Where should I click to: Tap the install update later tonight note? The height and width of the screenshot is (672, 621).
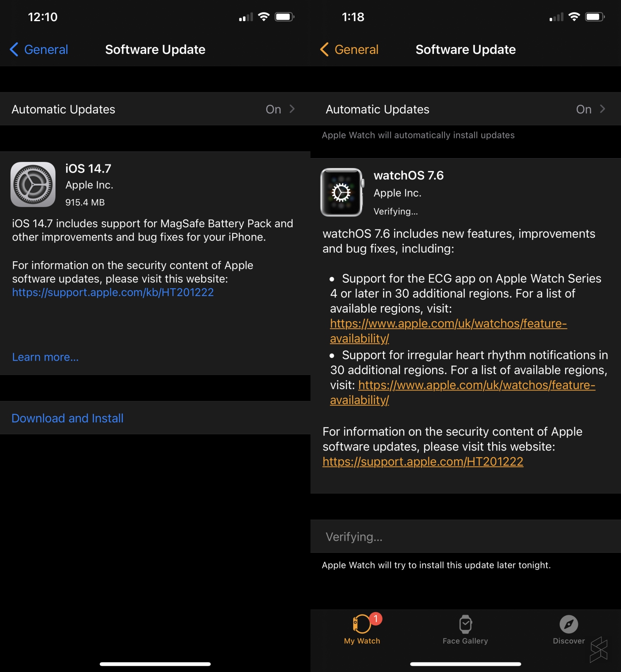pos(436,565)
